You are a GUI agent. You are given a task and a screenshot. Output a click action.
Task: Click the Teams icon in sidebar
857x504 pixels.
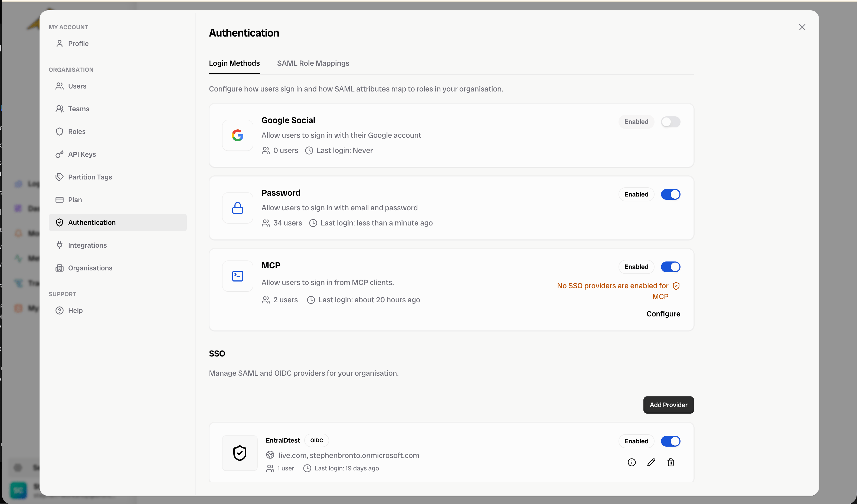[60, 109]
